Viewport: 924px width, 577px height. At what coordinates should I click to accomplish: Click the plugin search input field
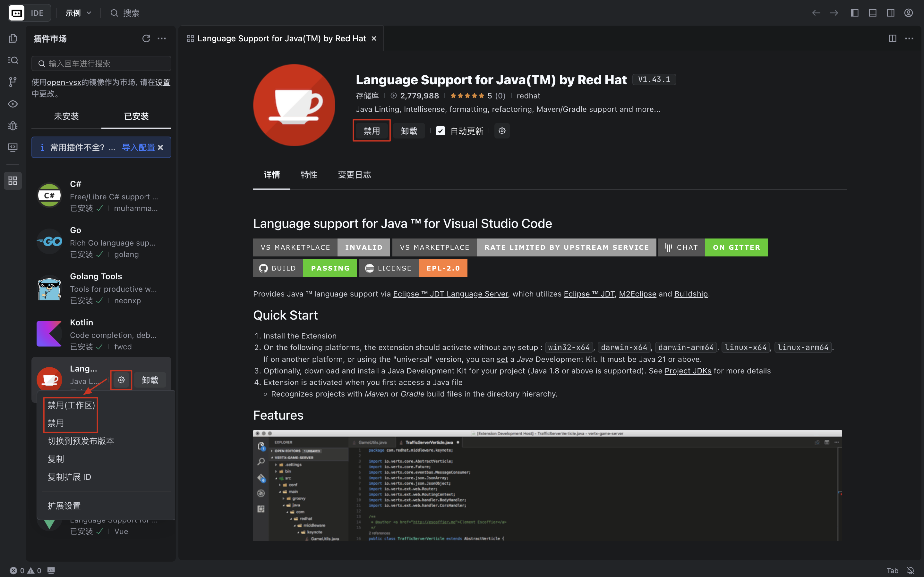(x=101, y=63)
